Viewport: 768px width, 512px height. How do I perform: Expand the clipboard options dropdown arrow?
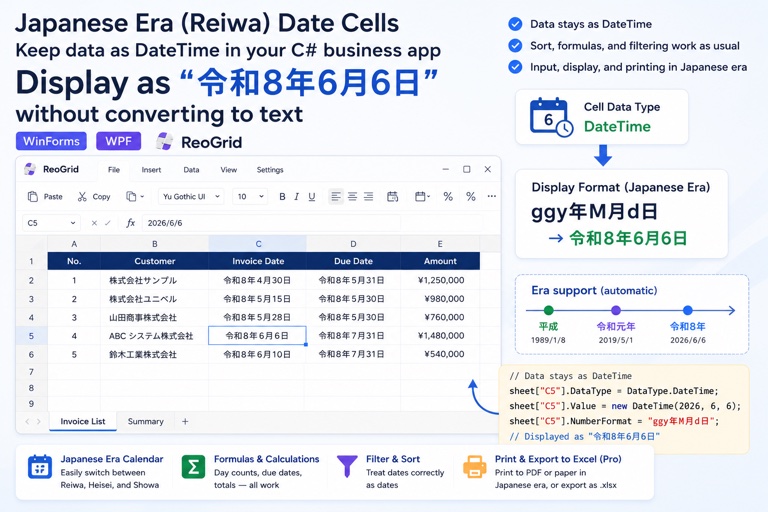coord(142,196)
